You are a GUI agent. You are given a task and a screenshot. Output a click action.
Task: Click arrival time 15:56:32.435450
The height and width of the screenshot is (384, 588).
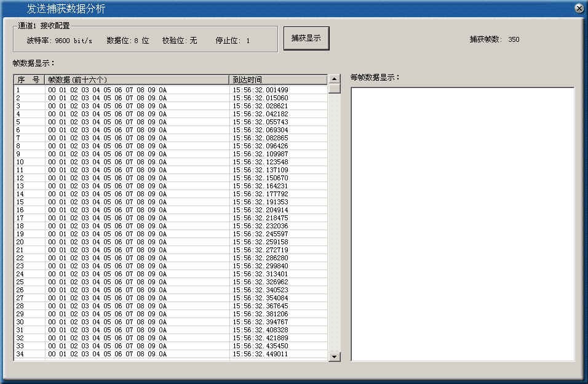pyautogui.click(x=261, y=346)
